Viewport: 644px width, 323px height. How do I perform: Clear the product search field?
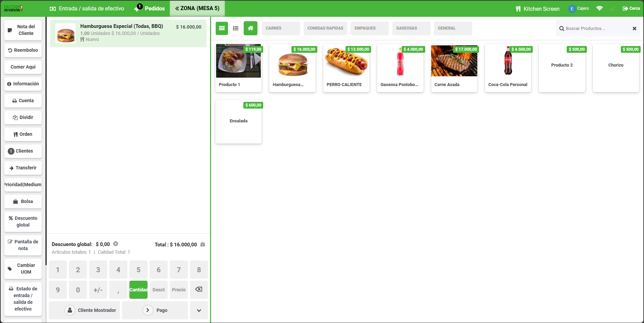634,29
